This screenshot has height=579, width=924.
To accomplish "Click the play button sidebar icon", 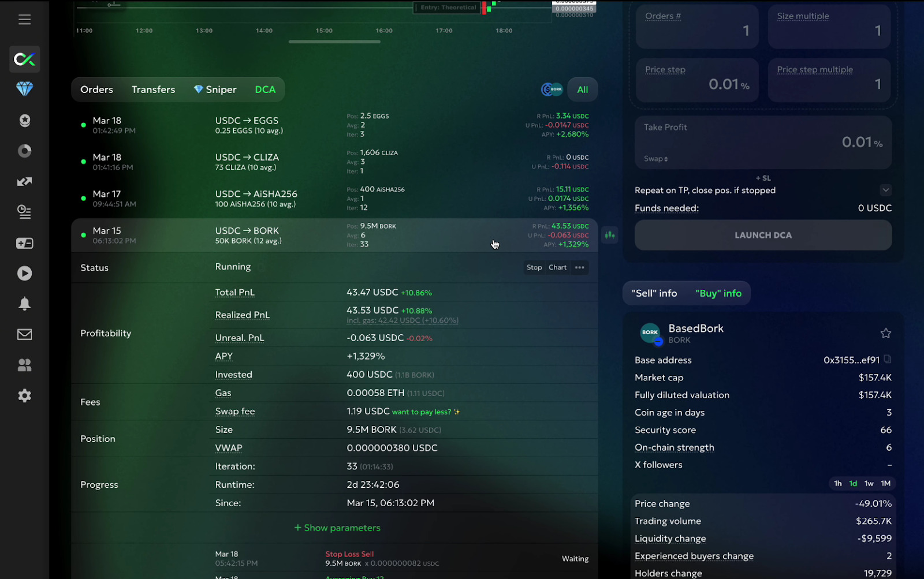I will pyautogui.click(x=24, y=273).
